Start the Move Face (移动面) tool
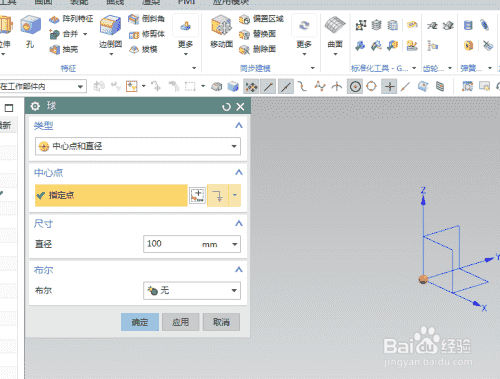Screen dimensions: 500x379 tap(221, 32)
